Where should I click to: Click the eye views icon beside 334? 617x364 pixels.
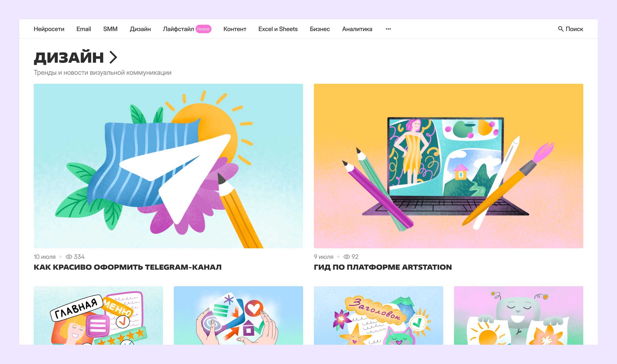[69, 257]
